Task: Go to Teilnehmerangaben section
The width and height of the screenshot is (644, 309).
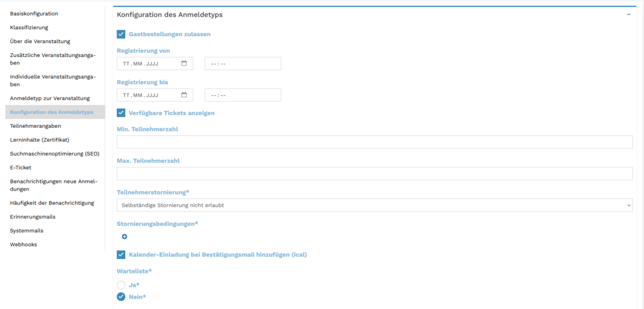Action: click(x=36, y=125)
